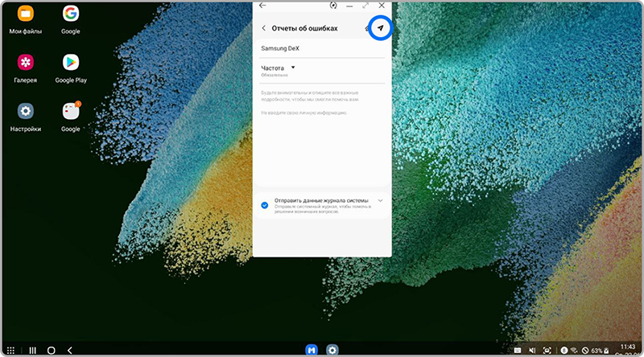Image resolution: width=644 pixels, height=357 pixels.
Task: Switch to Samsung Members in taskbar
Action: point(312,350)
